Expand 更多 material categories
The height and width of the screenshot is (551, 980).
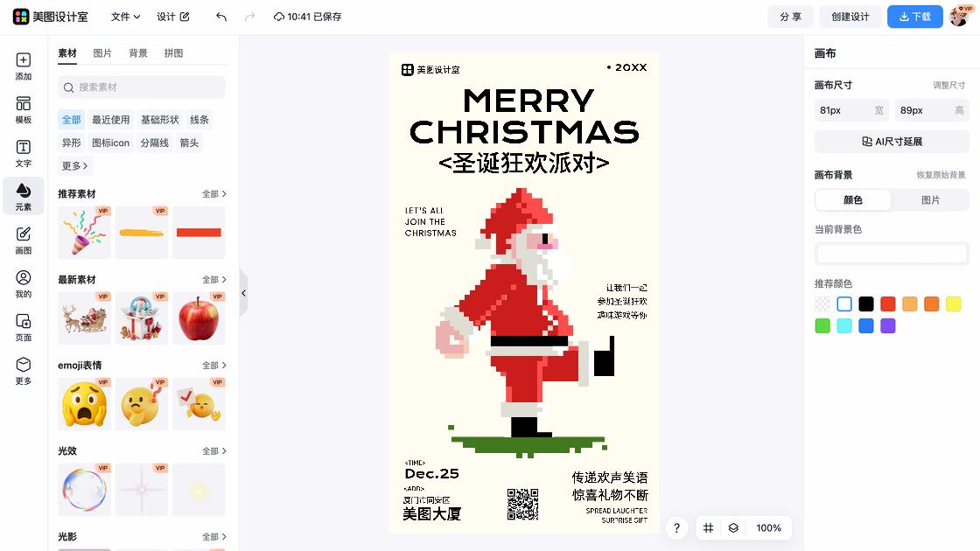point(74,165)
